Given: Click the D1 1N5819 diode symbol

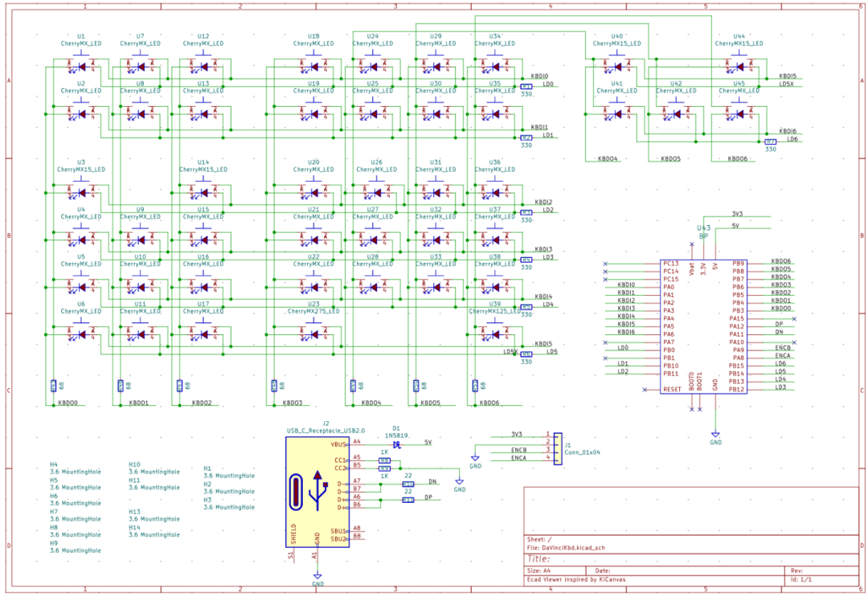Looking at the screenshot, I should 397,444.
